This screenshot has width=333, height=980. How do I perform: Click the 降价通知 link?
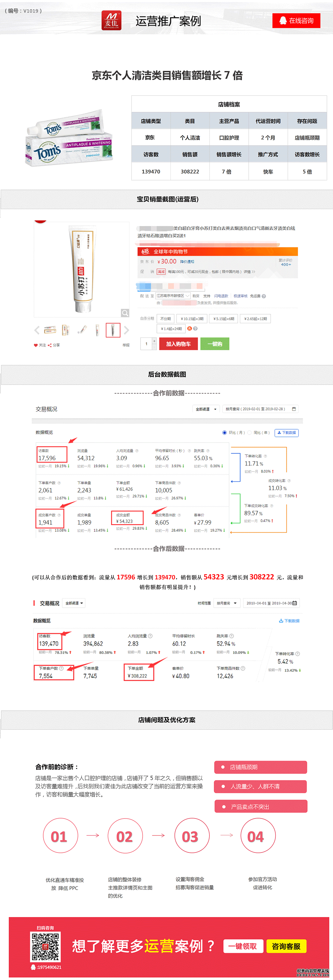coord(187,261)
